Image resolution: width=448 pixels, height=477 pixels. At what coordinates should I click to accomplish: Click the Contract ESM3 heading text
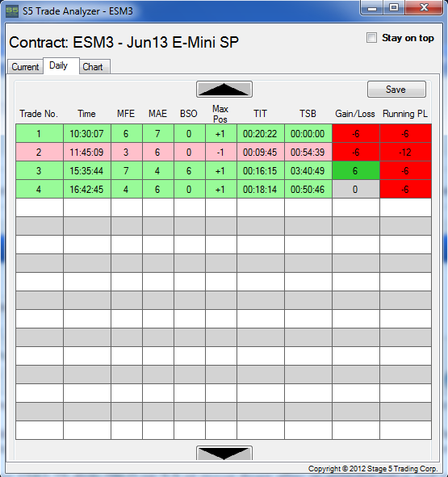[x=124, y=42]
